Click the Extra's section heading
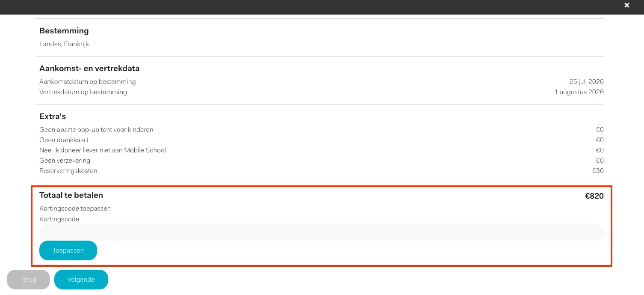The image size is (644, 295). click(53, 116)
